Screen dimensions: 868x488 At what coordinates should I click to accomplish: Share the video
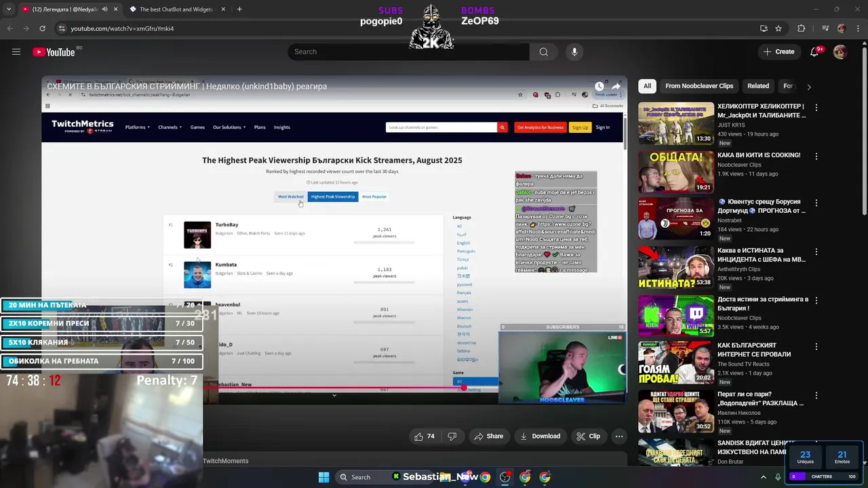488,436
